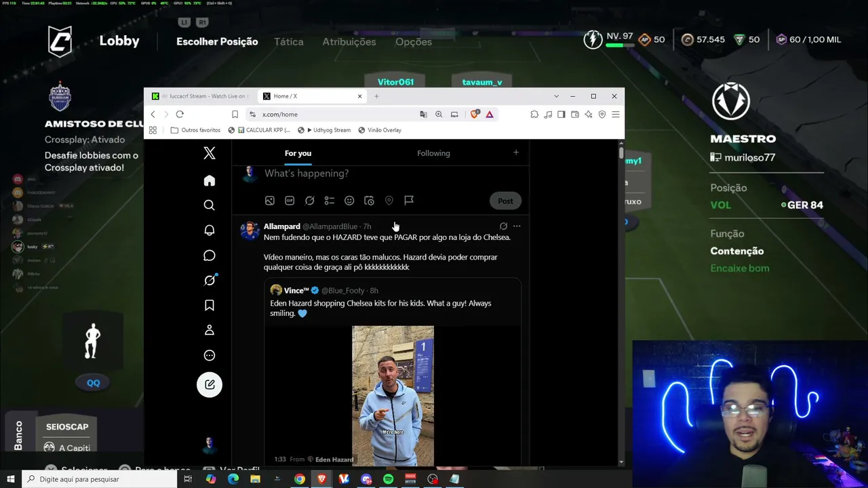
Task: Open the Atribuições tab in game menu
Action: pyautogui.click(x=349, y=41)
